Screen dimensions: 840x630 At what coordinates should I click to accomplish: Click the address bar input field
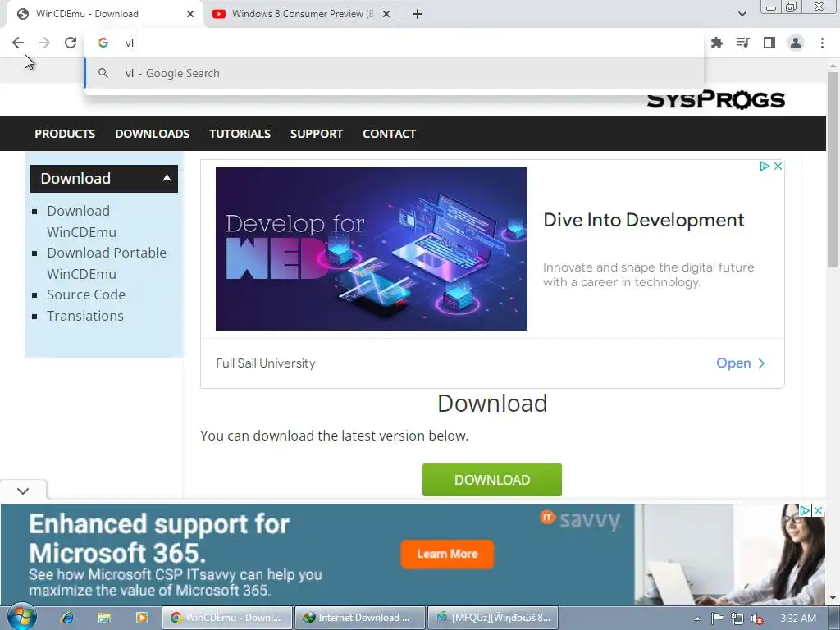(394, 43)
